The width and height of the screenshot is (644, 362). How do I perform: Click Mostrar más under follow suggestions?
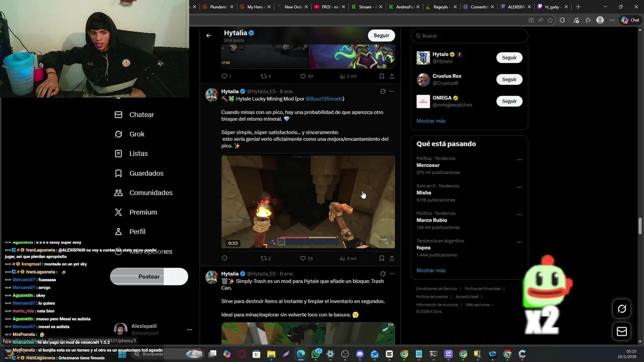431,121
